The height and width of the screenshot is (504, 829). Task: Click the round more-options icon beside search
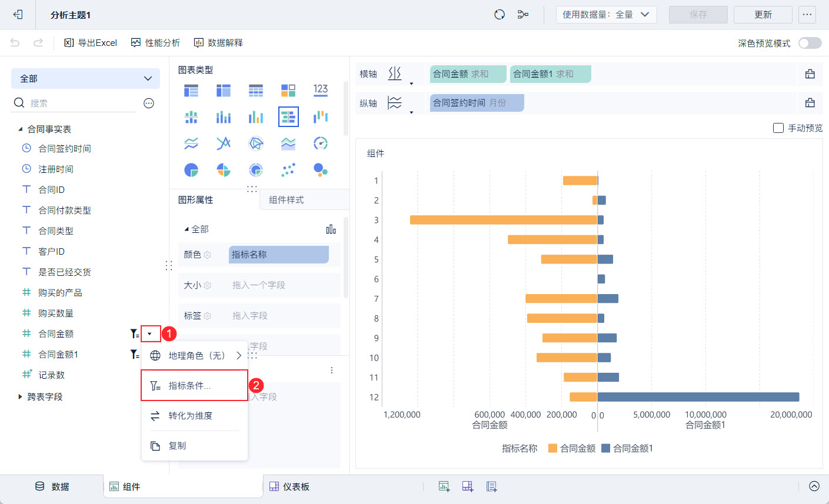(x=149, y=104)
